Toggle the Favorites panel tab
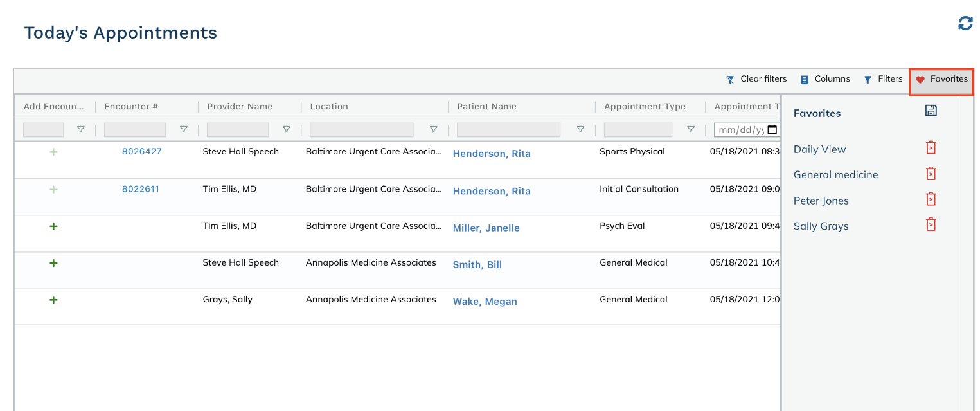 pyautogui.click(x=941, y=80)
